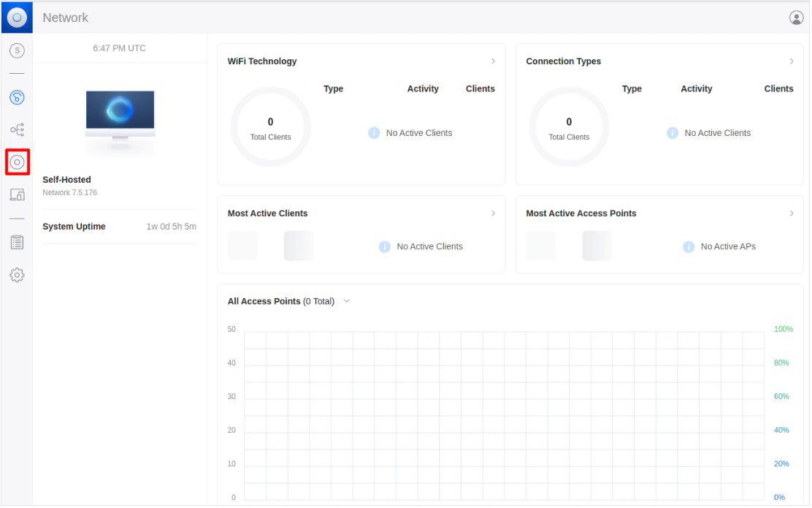Open the Site overview sidebar icon
This screenshot has width=812, height=508.
pos(16,50)
